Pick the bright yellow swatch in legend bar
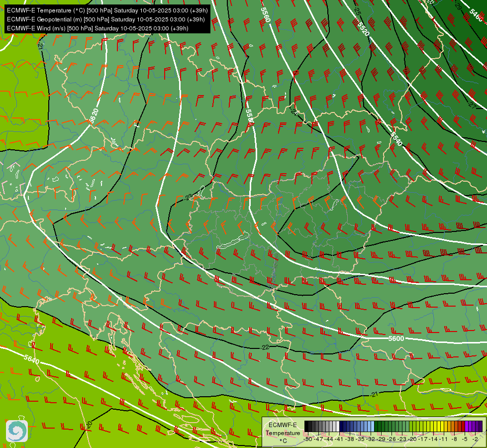The height and width of the screenshot is (448, 487). point(439,426)
